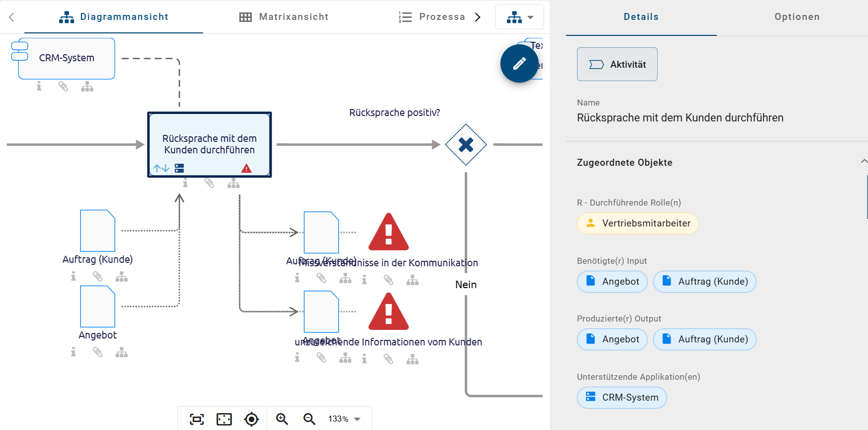Open the Vertriebsmitarbeiter role chip
Viewport: 868px width, 430px height.
[x=638, y=223]
